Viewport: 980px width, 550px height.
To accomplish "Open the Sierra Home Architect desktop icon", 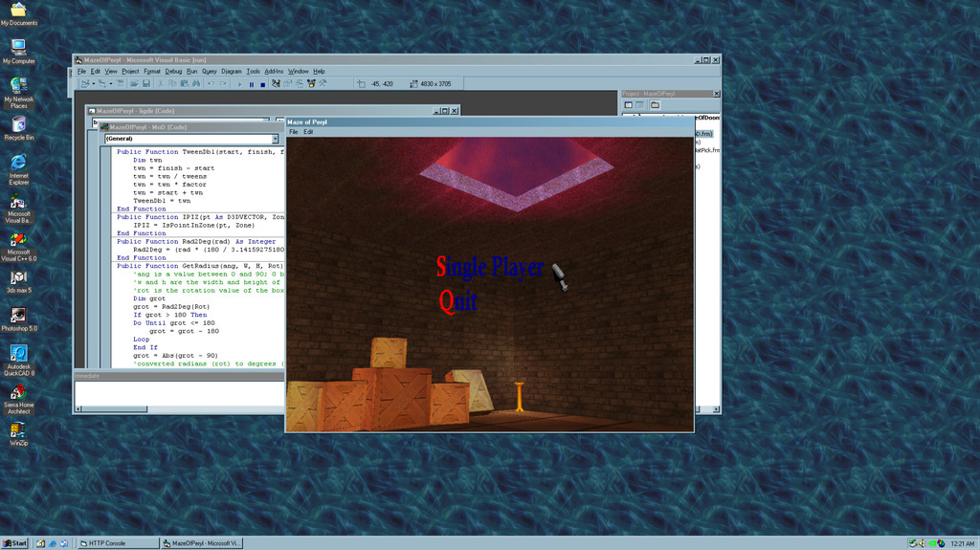I will point(18,393).
